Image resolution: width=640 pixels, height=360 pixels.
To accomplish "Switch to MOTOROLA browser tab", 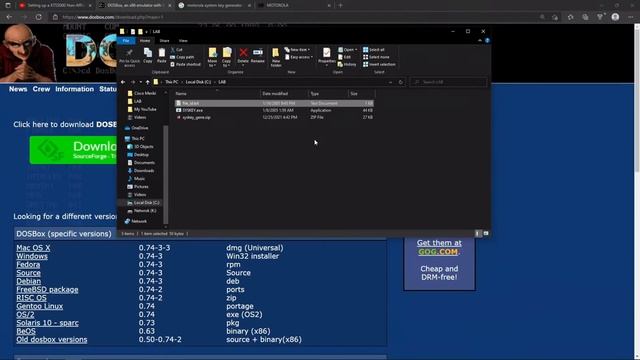I will coord(294,5).
